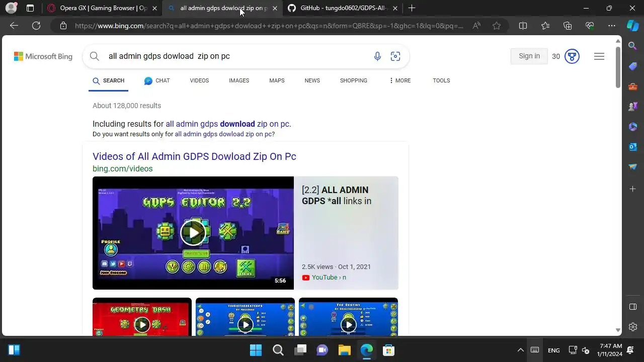Select the NEWS search tab
Viewport: 644px width, 362px height.
click(x=312, y=80)
